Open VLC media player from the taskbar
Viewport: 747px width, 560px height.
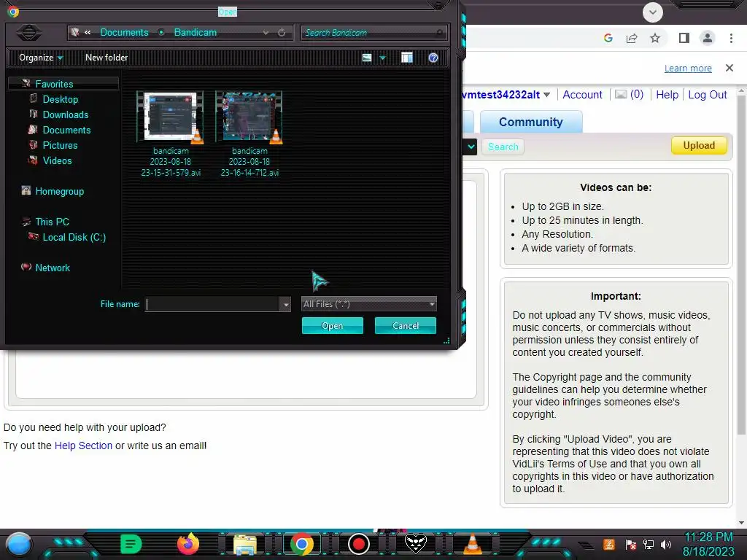click(x=473, y=544)
